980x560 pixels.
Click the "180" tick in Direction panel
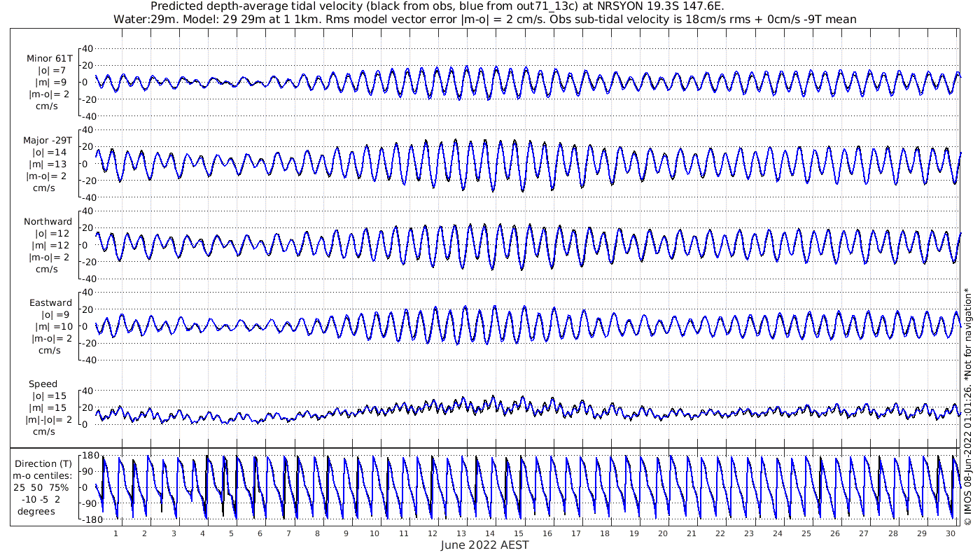click(90, 456)
